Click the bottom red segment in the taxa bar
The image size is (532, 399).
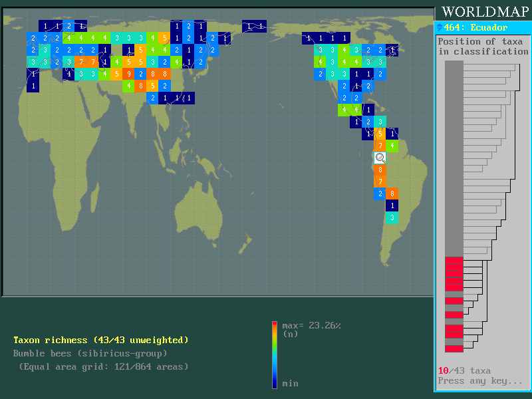(x=454, y=348)
